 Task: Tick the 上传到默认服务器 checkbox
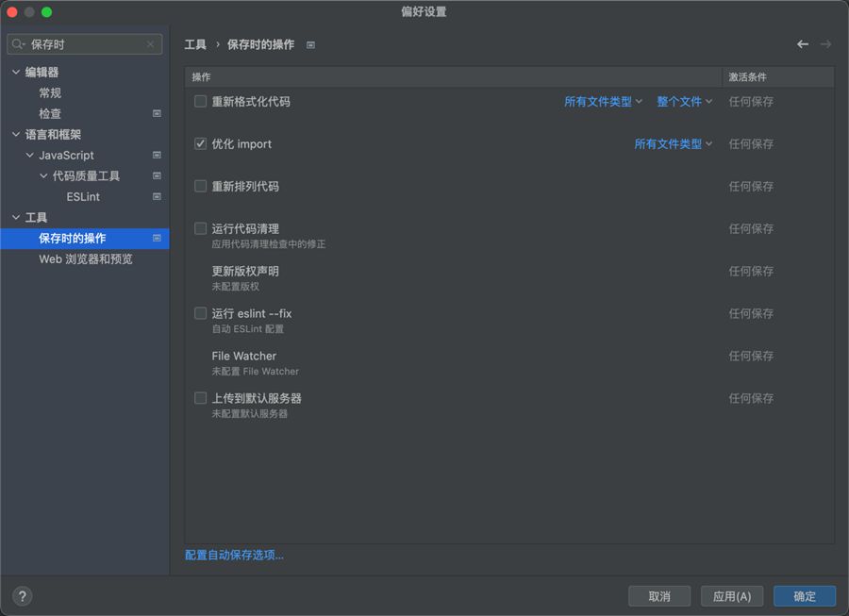tap(200, 398)
